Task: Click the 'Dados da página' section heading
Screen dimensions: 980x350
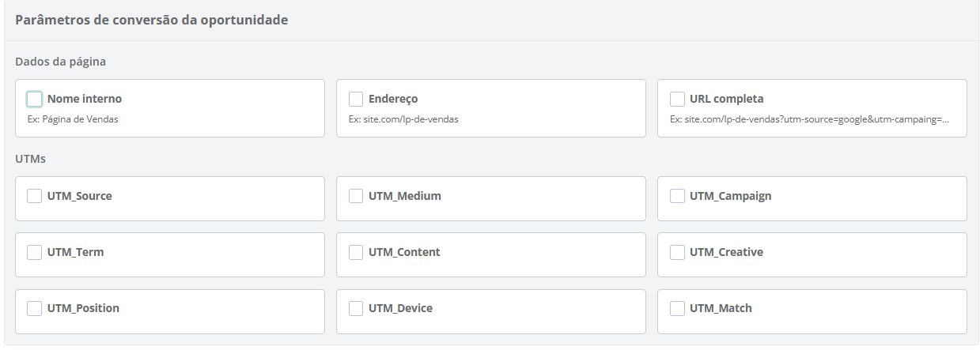Action: point(60,61)
